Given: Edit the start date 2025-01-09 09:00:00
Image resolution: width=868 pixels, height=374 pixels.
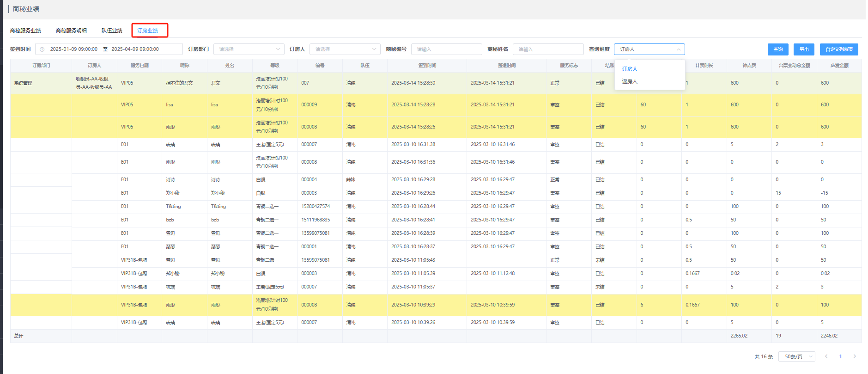Looking at the screenshot, I should (x=73, y=49).
